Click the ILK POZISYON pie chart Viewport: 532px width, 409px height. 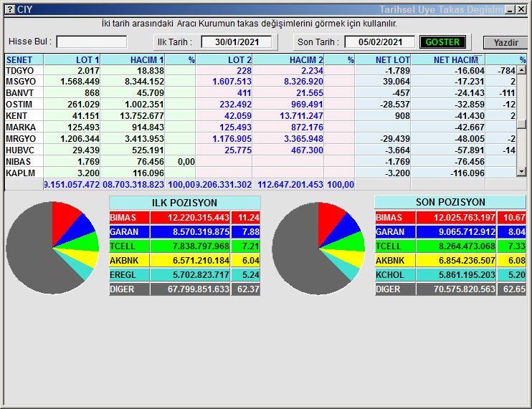(x=52, y=248)
